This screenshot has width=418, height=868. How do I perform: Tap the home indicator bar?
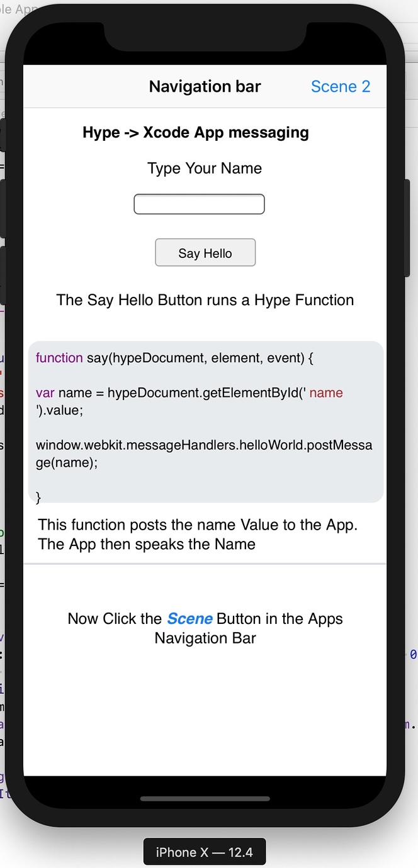pyautogui.click(x=205, y=799)
